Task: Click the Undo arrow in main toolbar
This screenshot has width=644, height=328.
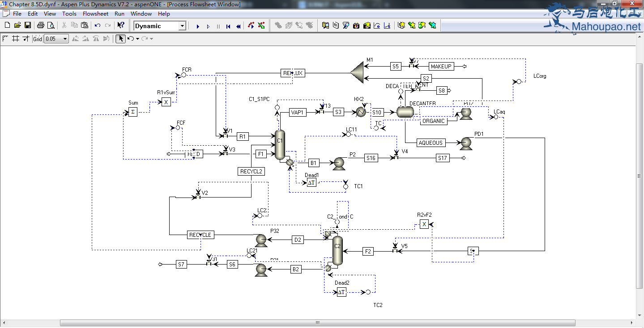Action: 98,25
